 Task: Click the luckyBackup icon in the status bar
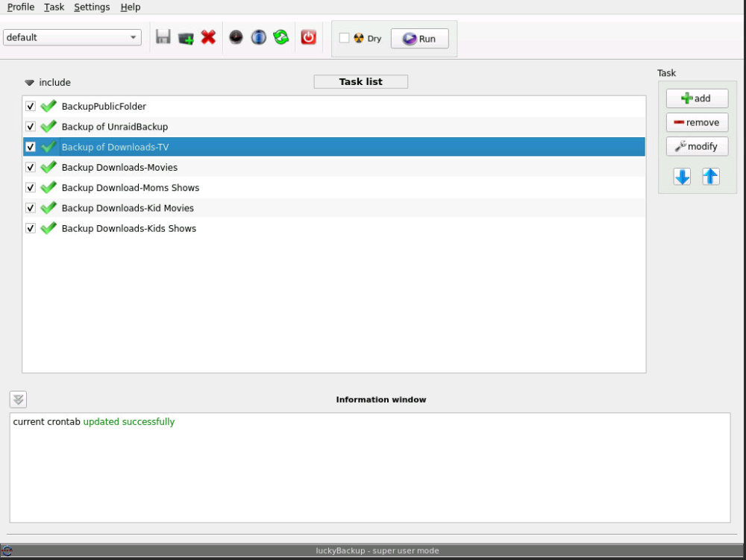(x=7, y=550)
